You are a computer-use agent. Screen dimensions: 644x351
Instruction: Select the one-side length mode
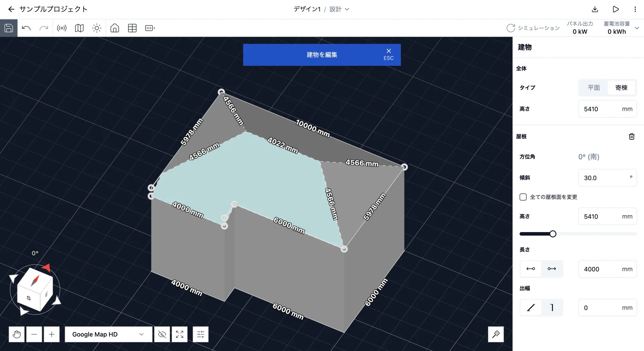click(552, 269)
